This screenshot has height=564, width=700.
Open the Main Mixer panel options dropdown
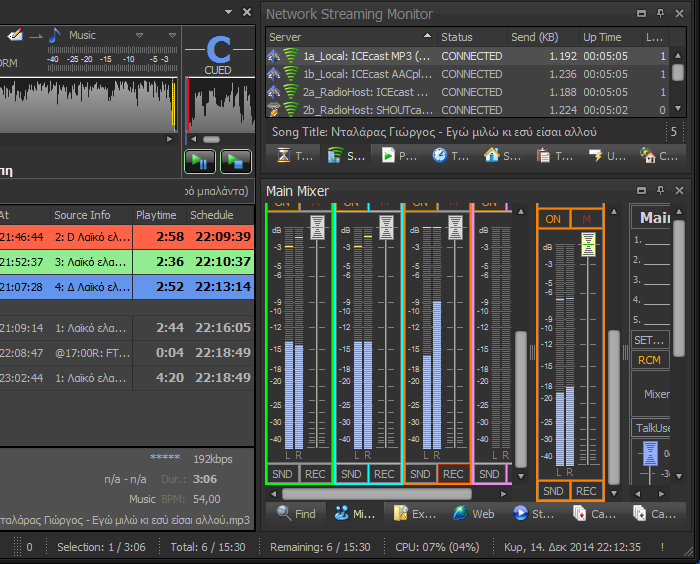pyautogui.click(x=641, y=190)
